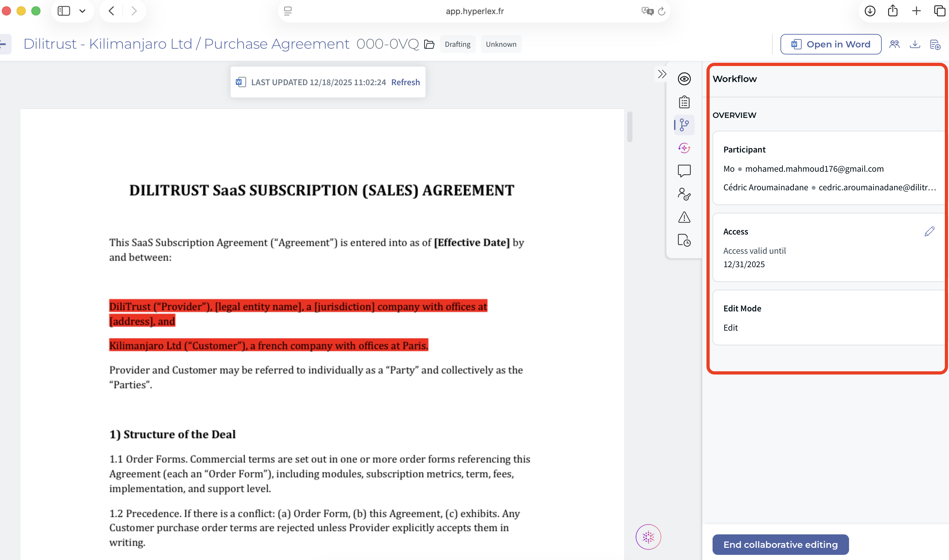Open the participants people icon in header
This screenshot has height=560, width=949.
click(x=894, y=44)
